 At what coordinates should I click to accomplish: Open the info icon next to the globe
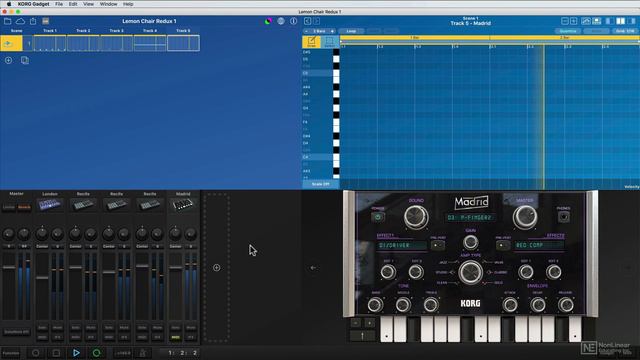tap(293, 21)
